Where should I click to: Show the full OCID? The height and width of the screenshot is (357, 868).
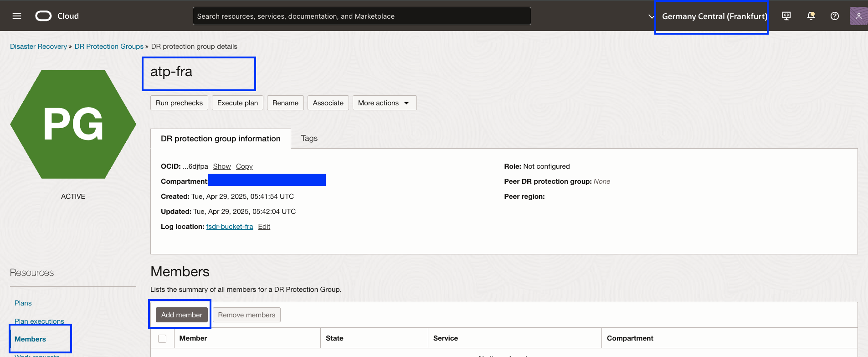[222, 166]
